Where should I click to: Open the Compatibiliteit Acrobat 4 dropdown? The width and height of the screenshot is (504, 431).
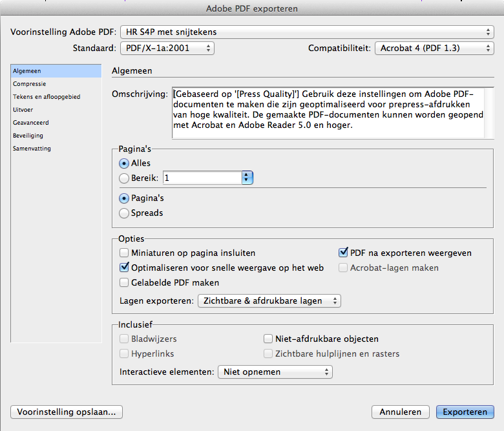tap(434, 48)
